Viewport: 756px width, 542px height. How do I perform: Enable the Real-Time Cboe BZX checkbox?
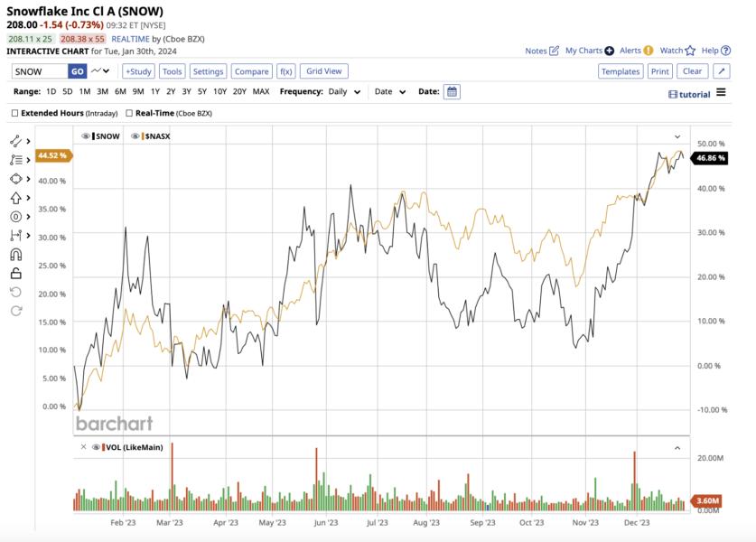129,113
